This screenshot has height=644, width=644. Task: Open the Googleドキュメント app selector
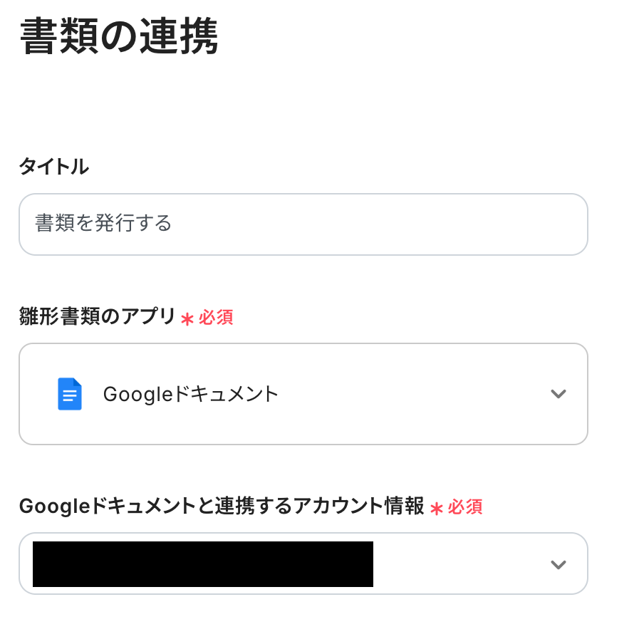[303, 394]
